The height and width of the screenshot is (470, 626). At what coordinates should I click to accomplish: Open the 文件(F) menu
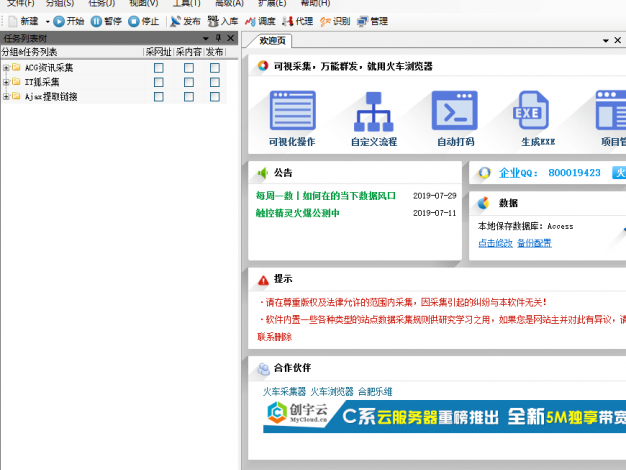[x=20, y=3]
